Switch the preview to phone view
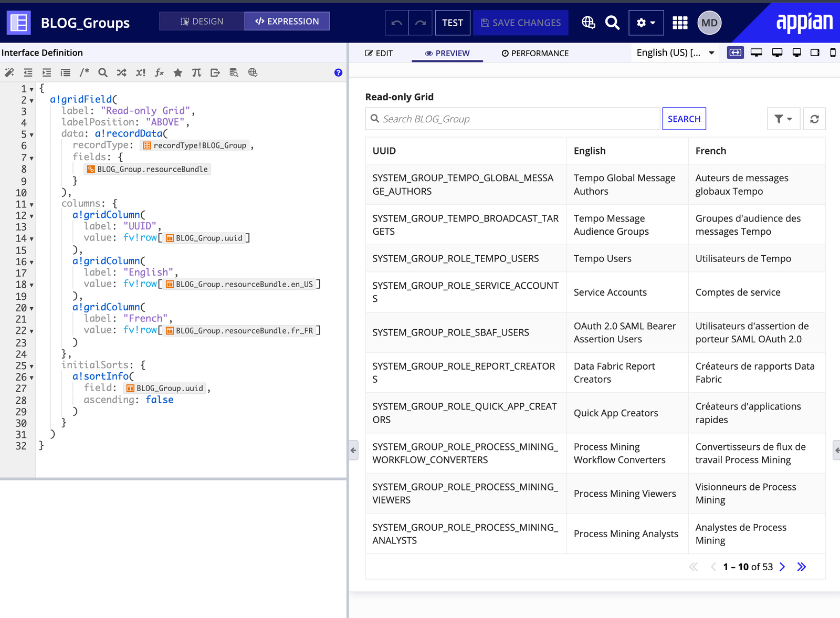The width and height of the screenshot is (840, 618). point(833,53)
